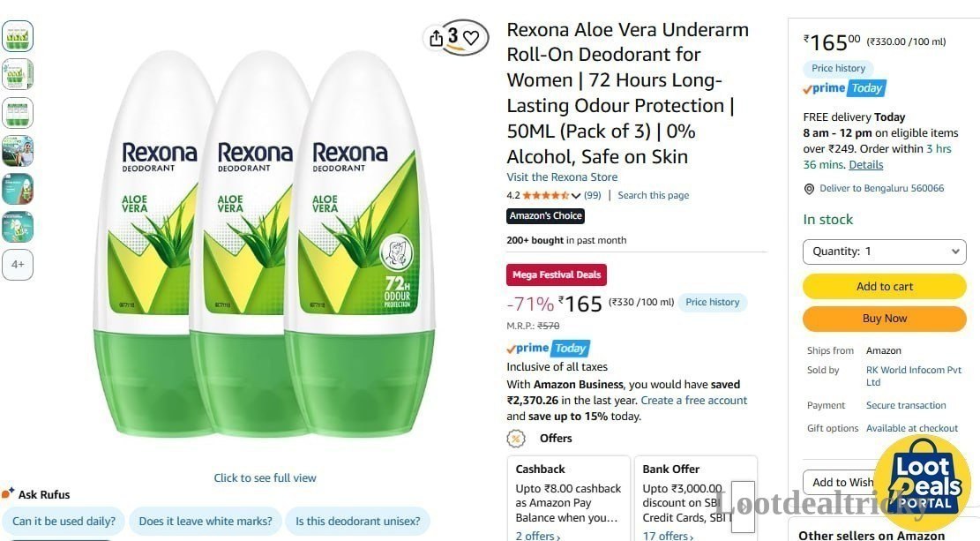
Task: Click the share icon above product image
Action: click(437, 38)
